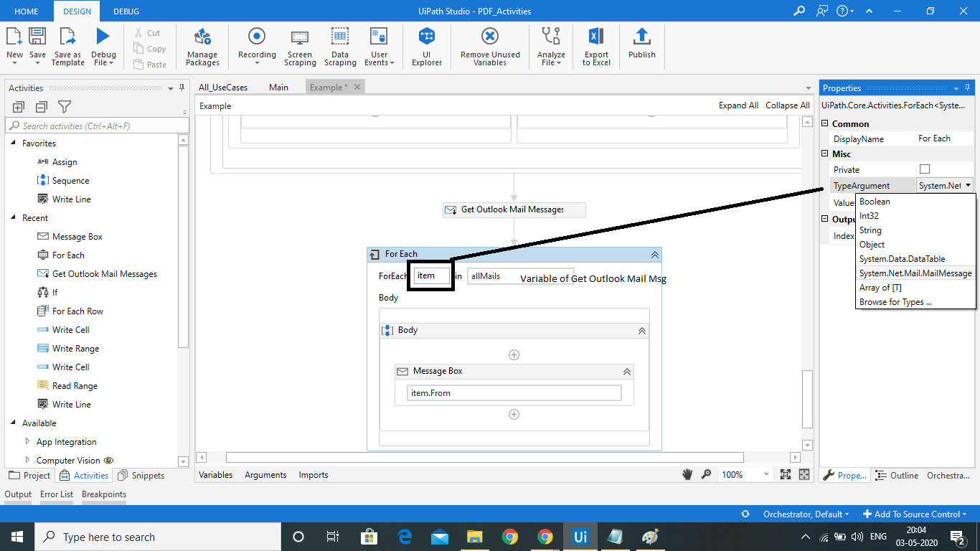The height and width of the screenshot is (551, 980).
Task: Select Browse for Types option
Action: (x=895, y=302)
